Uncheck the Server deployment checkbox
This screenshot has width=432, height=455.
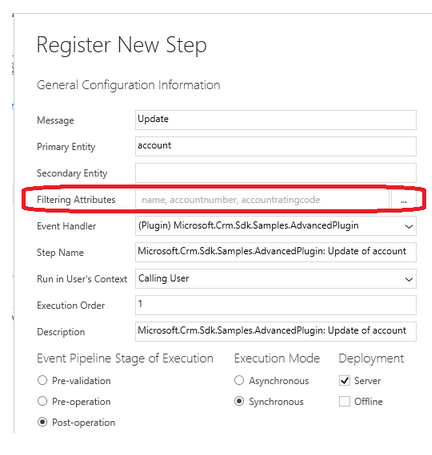pos(344,380)
